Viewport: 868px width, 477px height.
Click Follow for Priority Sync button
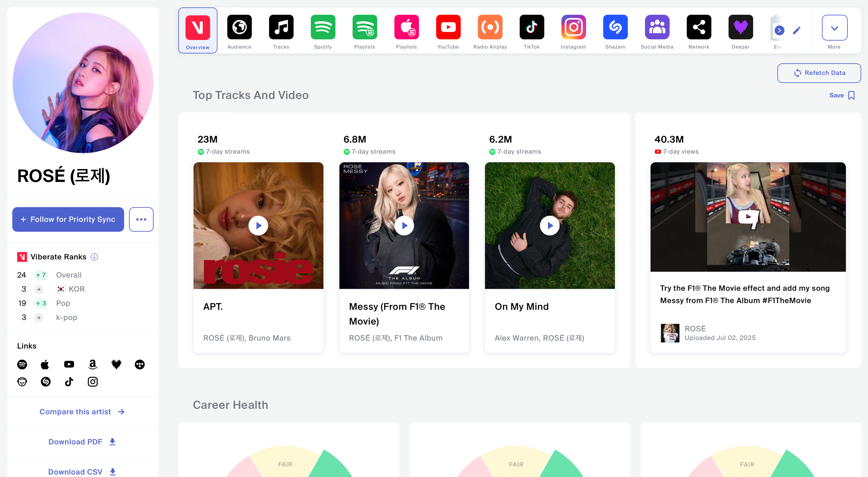68,219
